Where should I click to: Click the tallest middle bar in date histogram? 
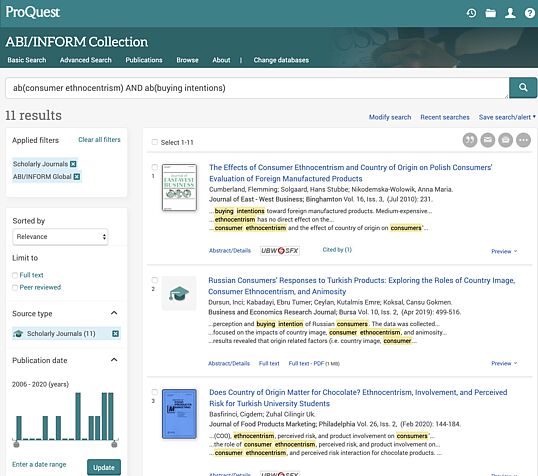(x=78, y=416)
